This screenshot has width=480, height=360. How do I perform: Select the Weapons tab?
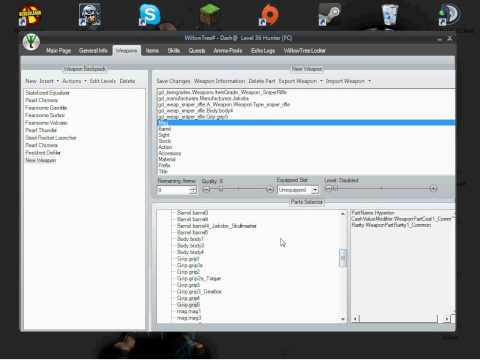(127, 51)
